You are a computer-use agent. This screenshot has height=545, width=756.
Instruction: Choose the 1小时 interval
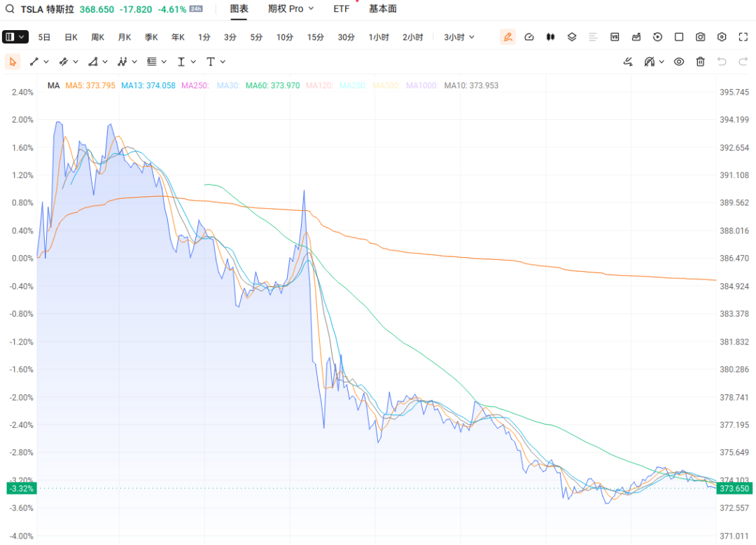coord(379,37)
